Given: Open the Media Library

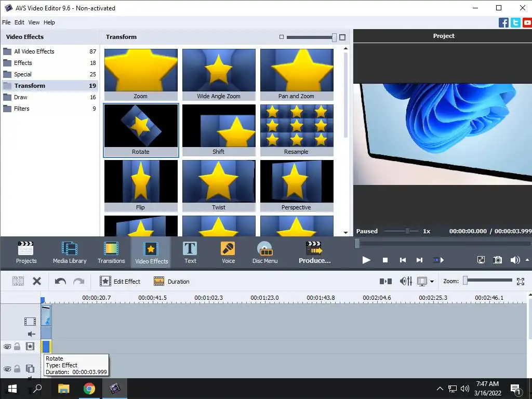Looking at the screenshot, I should click(x=70, y=252).
